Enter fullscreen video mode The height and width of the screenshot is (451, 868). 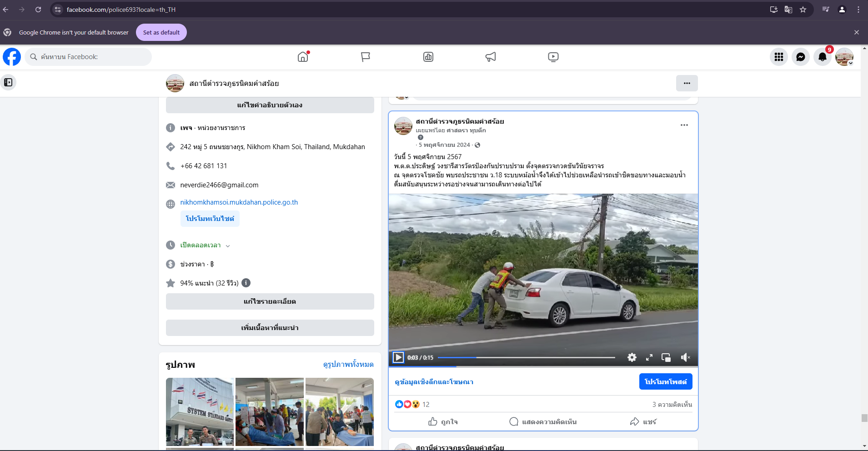(x=649, y=358)
